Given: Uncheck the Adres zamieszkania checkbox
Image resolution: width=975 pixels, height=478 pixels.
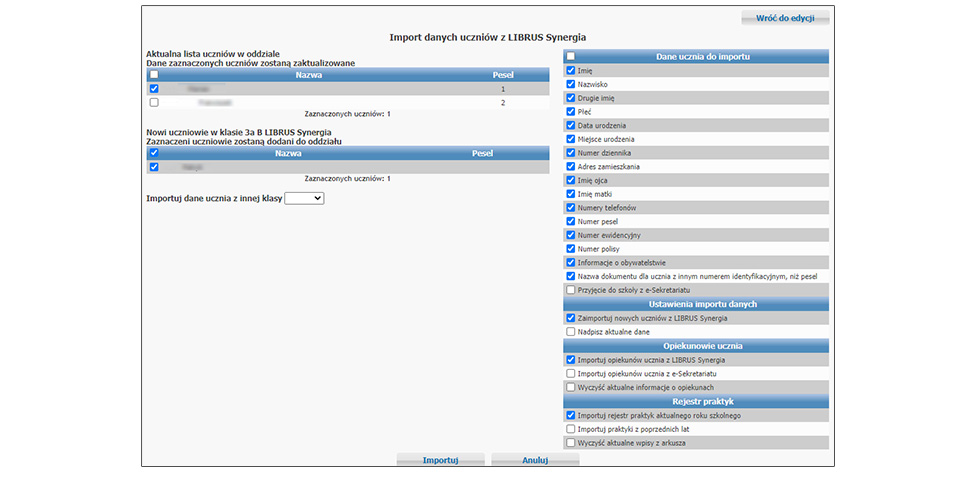Looking at the screenshot, I should point(570,166).
